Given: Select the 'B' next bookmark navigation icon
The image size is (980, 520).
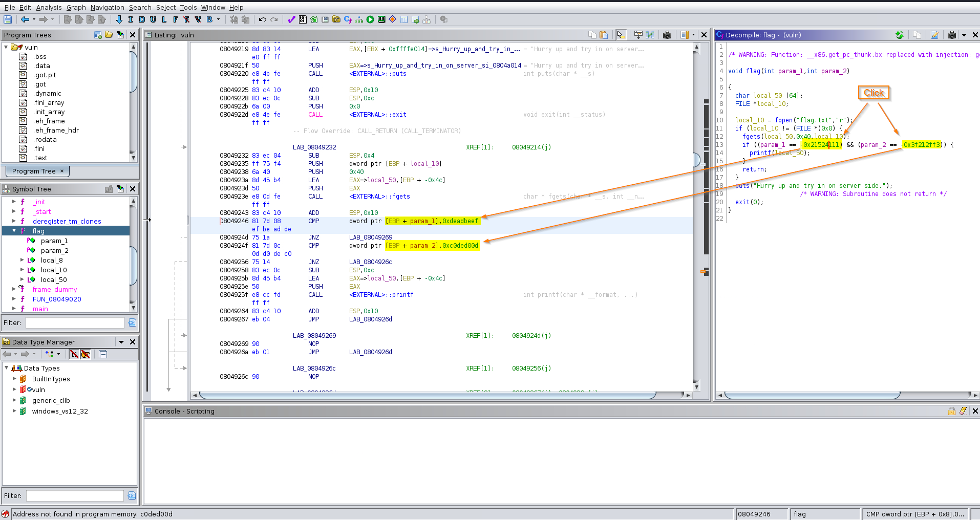Looking at the screenshot, I should [x=209, y=19].
